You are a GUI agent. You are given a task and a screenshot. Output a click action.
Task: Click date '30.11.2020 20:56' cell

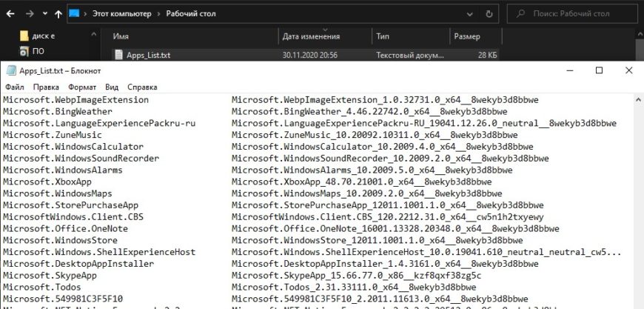tap(310, 55)
